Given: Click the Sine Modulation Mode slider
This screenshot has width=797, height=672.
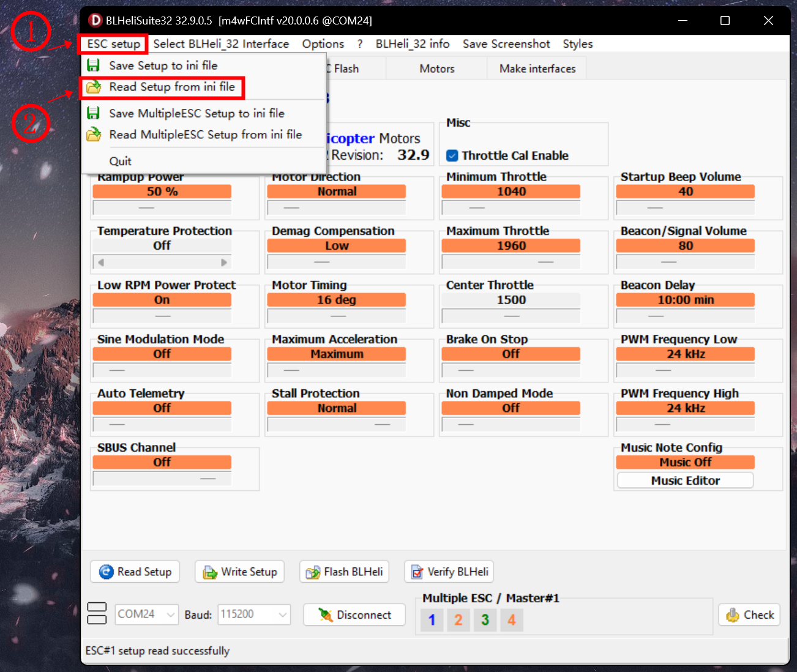Looking at the screenshot, I should (162, 370).
